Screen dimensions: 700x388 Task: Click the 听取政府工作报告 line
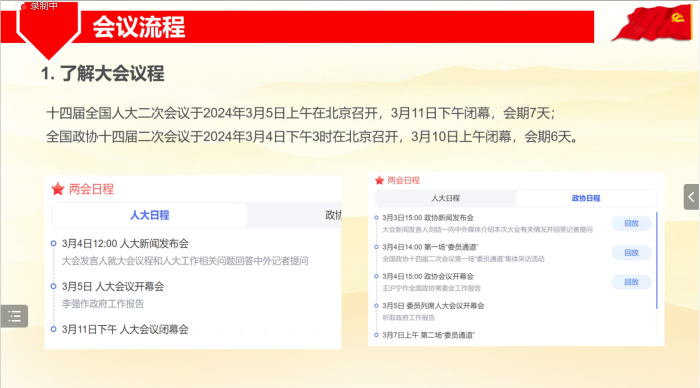pyautogui.click(x=408, y=318)
